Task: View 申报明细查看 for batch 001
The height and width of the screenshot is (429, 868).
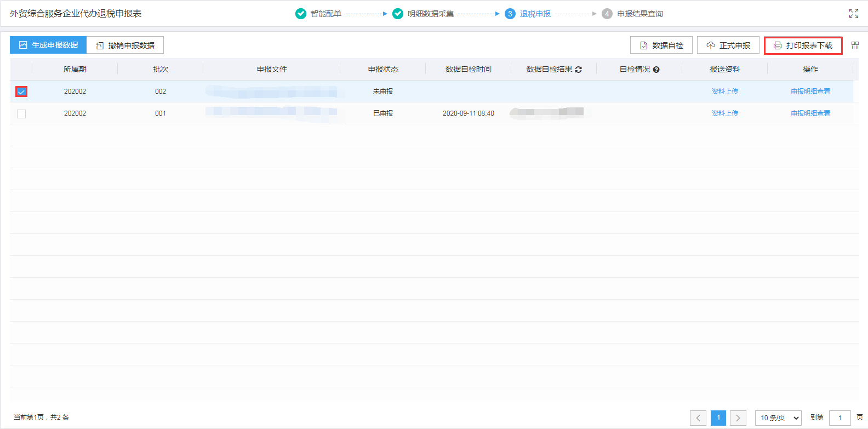Action: point(810,113)
